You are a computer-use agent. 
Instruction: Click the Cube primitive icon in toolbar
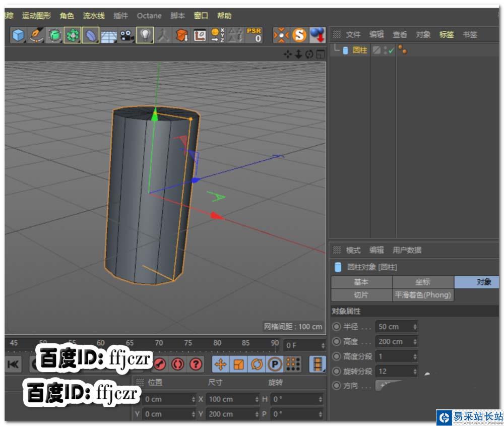point(19,35)
